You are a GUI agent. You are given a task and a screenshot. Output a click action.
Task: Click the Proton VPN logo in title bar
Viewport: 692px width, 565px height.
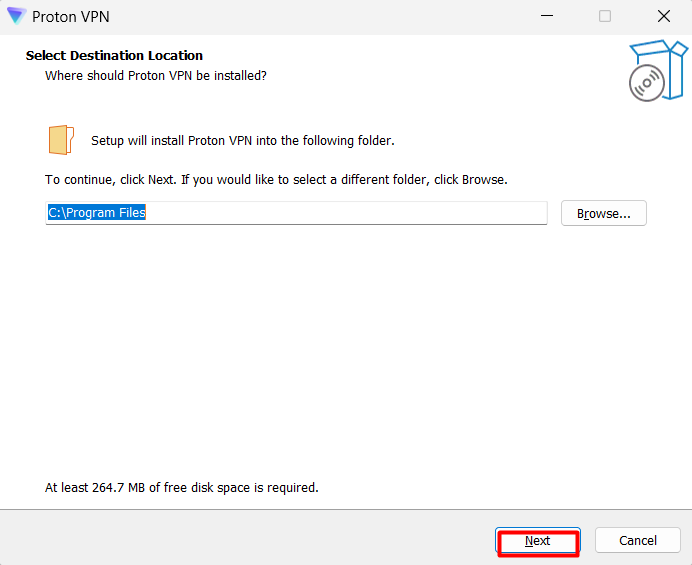coord(16,16)
